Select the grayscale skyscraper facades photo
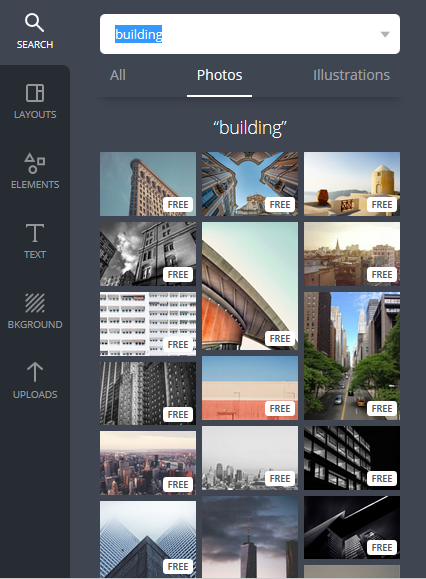The height and width of the screenshot is (579, 426). click(148, 393)
